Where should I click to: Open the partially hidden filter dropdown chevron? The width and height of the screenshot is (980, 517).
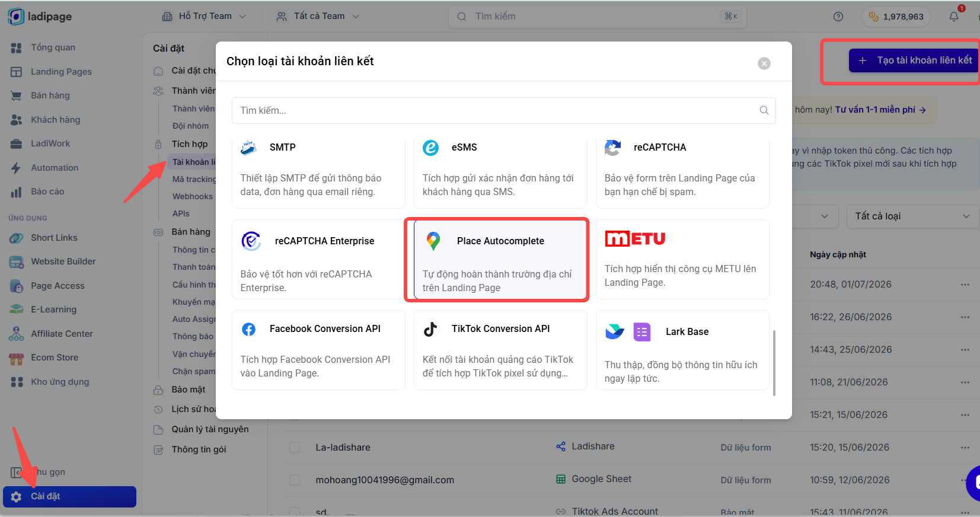click(x=825, y=216)
